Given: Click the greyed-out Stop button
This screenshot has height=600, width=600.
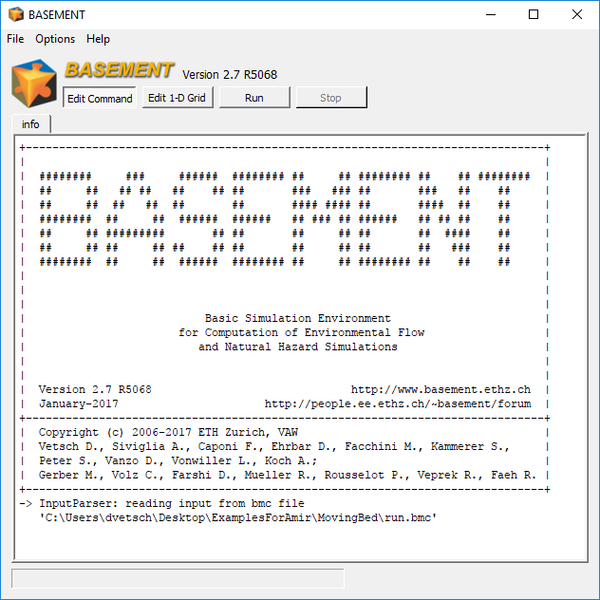Looking at the screenshot, I should point(330,98).
